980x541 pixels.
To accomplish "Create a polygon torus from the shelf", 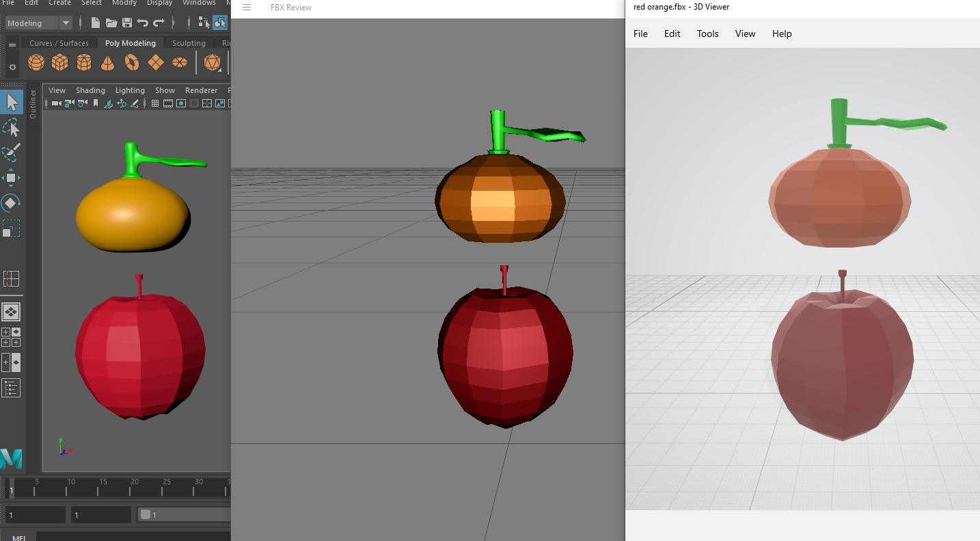I will point(131,62).
